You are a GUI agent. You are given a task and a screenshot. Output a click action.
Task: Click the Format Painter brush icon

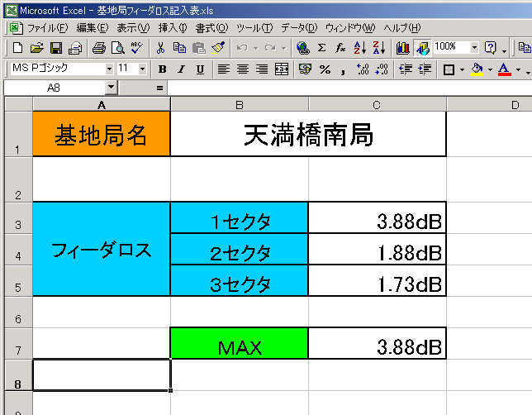218,48
